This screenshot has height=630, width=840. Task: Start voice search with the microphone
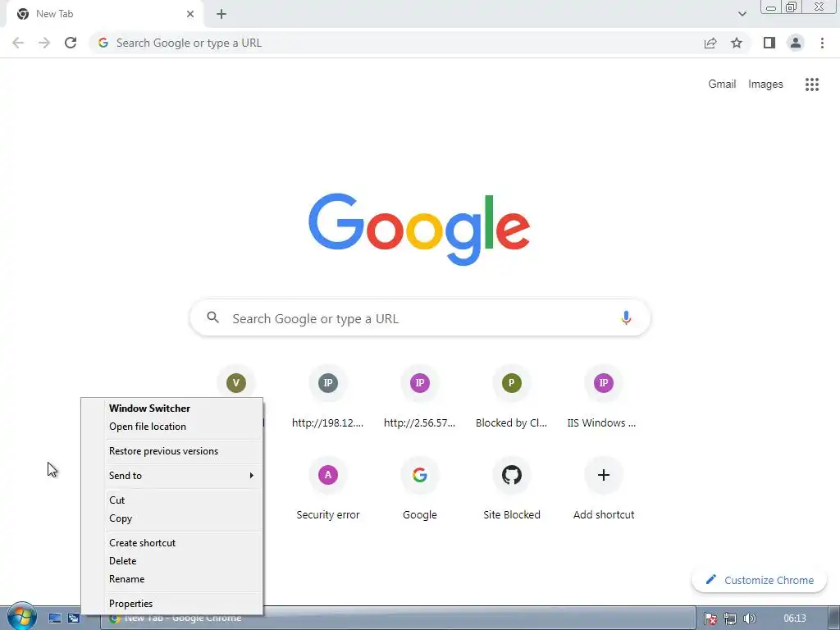pos(626,318)
